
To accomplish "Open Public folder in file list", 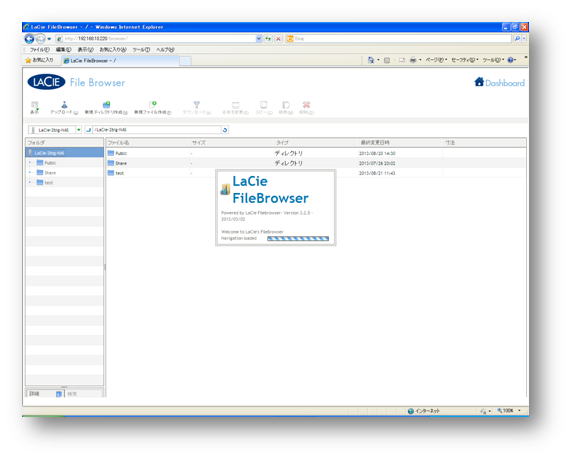I will 117,153.
